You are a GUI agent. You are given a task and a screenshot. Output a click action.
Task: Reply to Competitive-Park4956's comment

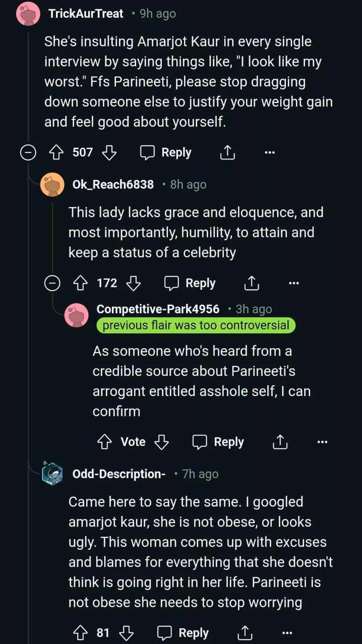tap(218, 442)
